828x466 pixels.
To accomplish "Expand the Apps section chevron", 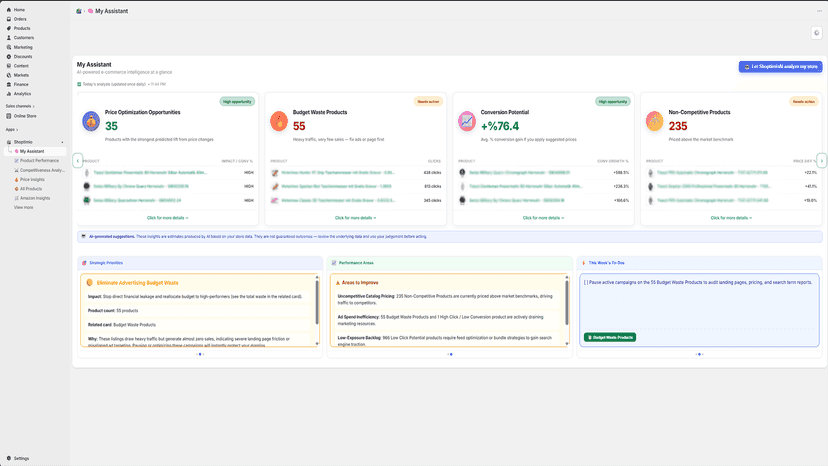I will click(17, 129).
